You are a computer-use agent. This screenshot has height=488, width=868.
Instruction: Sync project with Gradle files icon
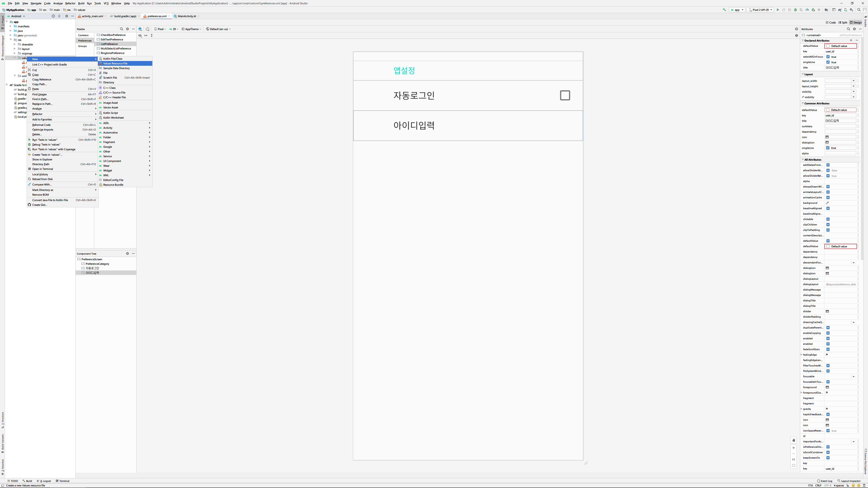click(840, 10)
